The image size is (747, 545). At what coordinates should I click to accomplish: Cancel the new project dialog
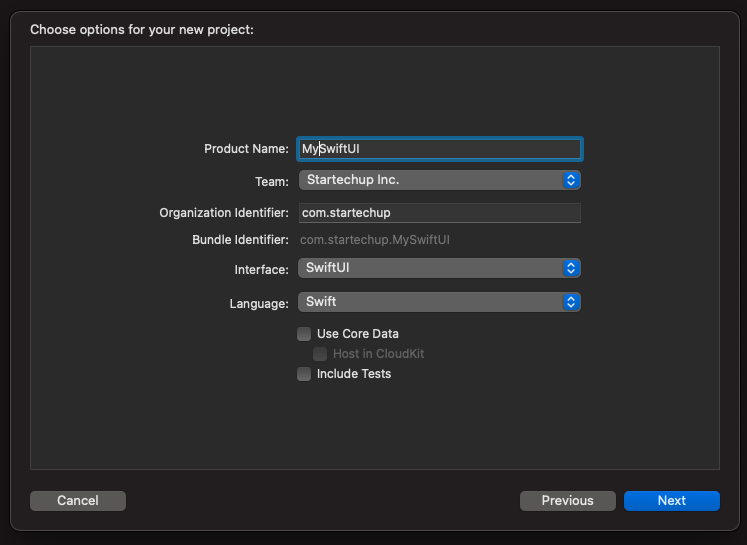pos(78,501)
